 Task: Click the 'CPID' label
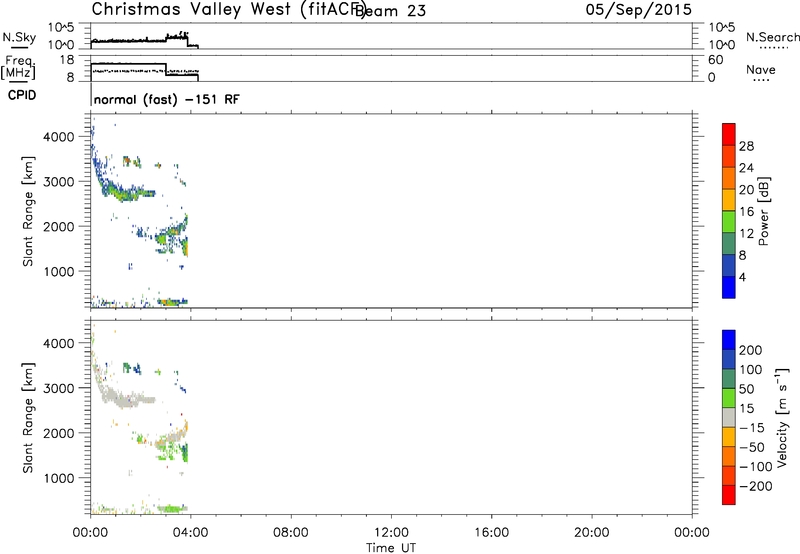point(22,95)
